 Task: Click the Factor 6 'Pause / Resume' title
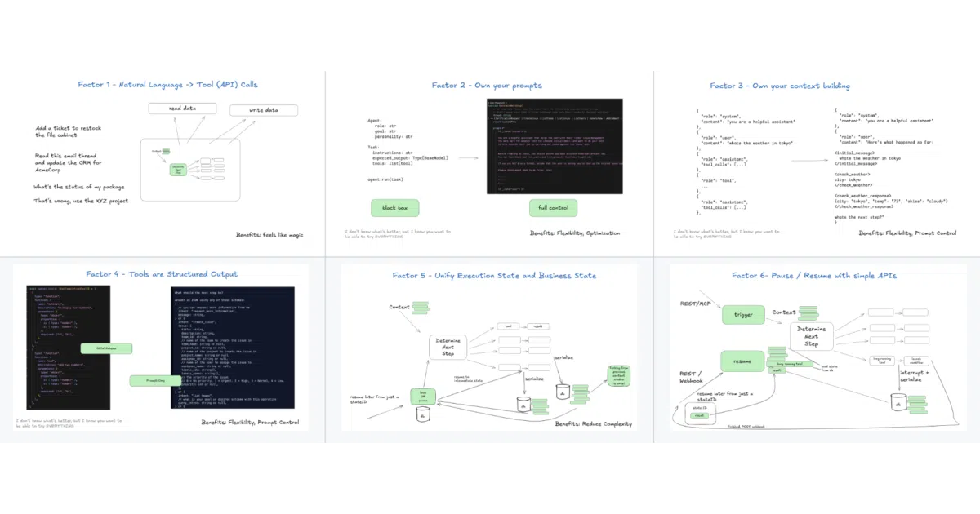(x=813, y=276)
